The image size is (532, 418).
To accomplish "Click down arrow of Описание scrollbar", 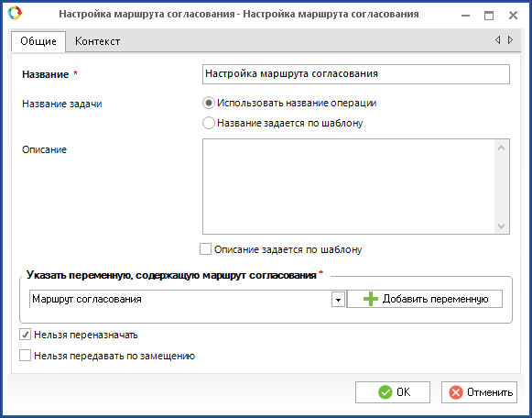I will click(501, 226).
